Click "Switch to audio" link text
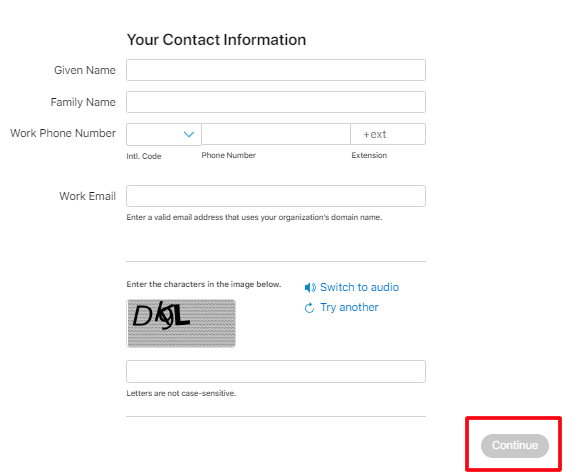582x474 pixels. [x=359, y=287]
